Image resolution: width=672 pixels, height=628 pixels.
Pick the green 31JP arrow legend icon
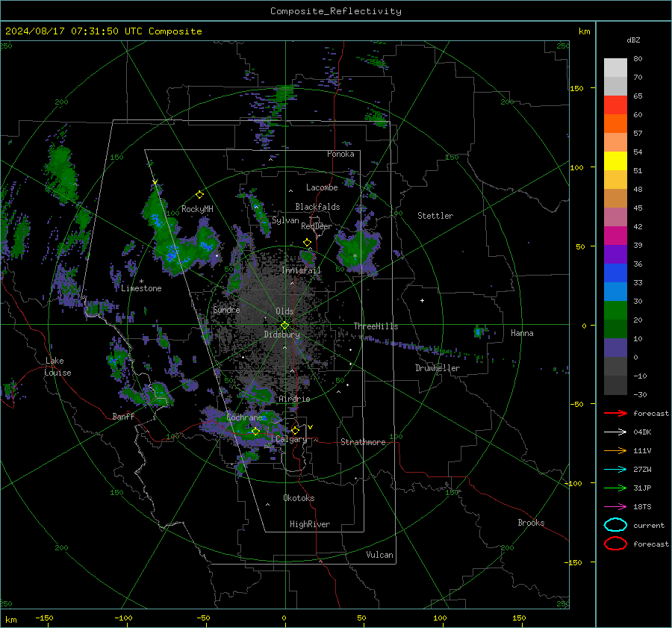[615, 488]
